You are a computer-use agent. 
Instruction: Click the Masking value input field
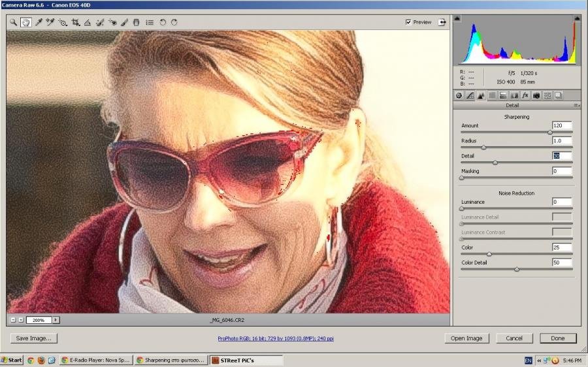click(561, 171)
